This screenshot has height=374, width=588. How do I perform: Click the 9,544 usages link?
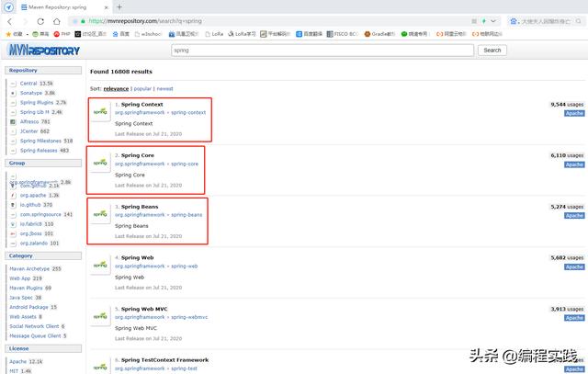click(x=567, y=105)
